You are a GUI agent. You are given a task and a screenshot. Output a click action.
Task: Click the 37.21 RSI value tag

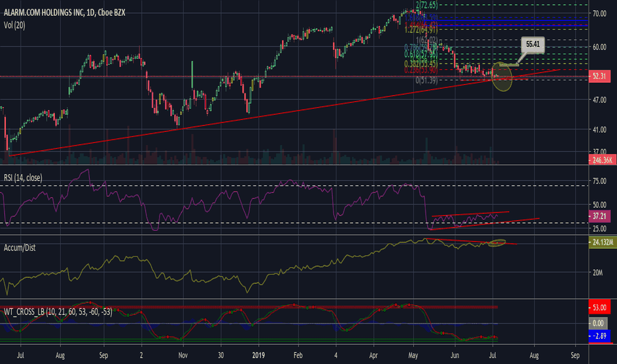coord(599,216)
